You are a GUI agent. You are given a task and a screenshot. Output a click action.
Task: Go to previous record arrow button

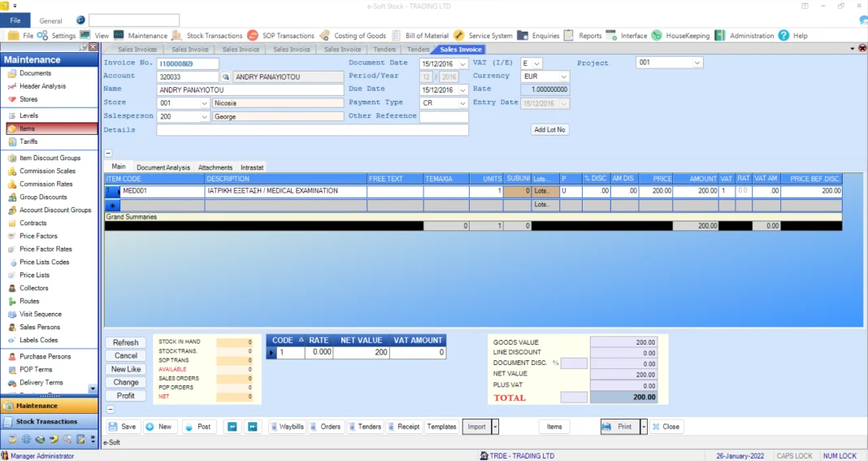pyautogui.click(x=232, y=427)
